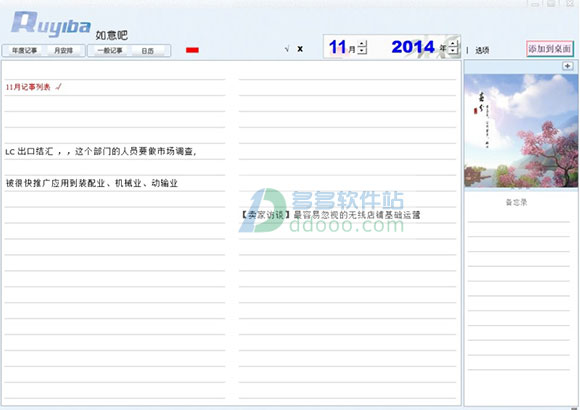Image resolution: width=580 pixels, height=410 pixels.
Task: Switch to the 日历 tab
Action: pos(148,51)
